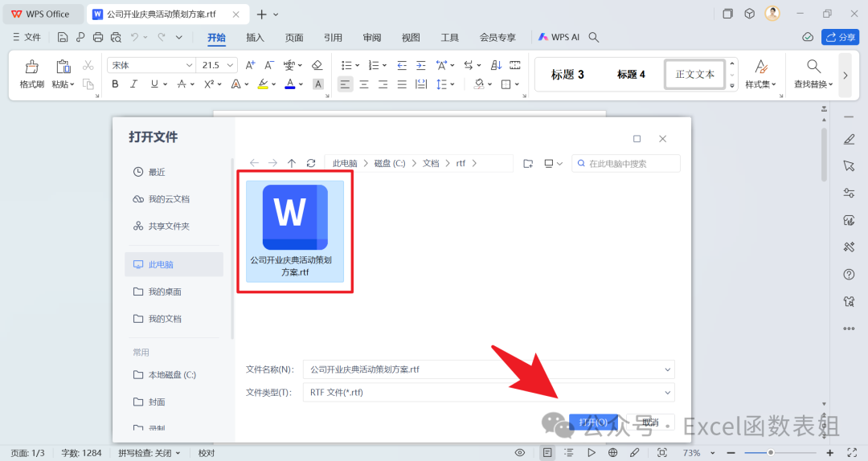Select 最近 in open file sidebar
868x461 pixels.
coord(149,172)
